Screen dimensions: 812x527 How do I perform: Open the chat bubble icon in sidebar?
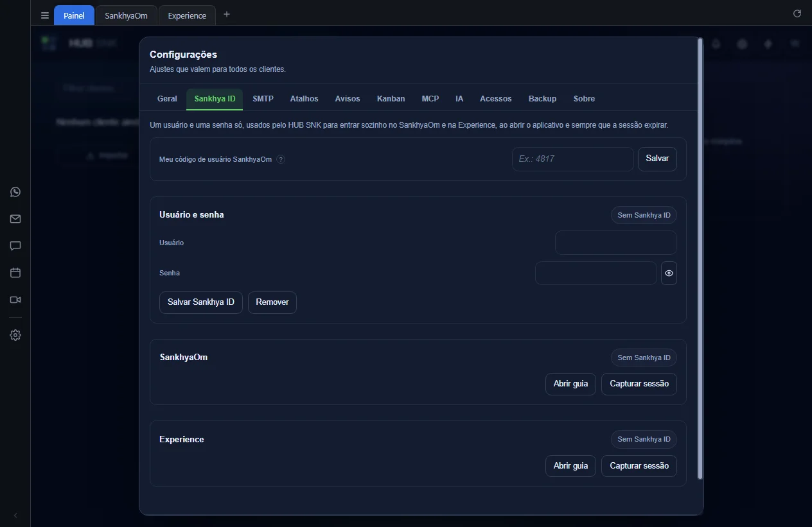15,246
